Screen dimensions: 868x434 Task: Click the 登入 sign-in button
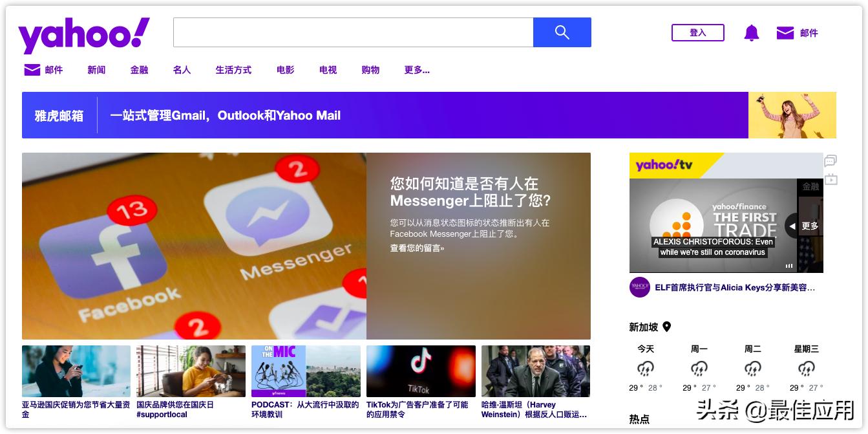click(698, 32)
